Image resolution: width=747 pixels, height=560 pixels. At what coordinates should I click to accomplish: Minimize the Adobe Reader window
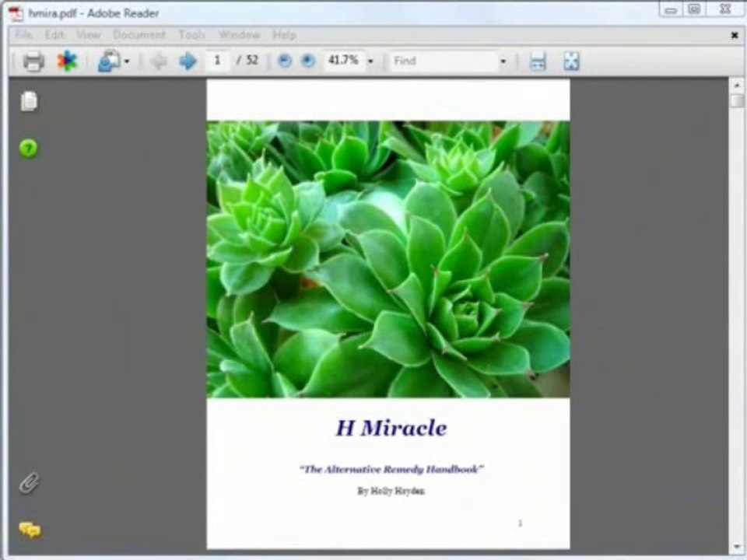671,10
